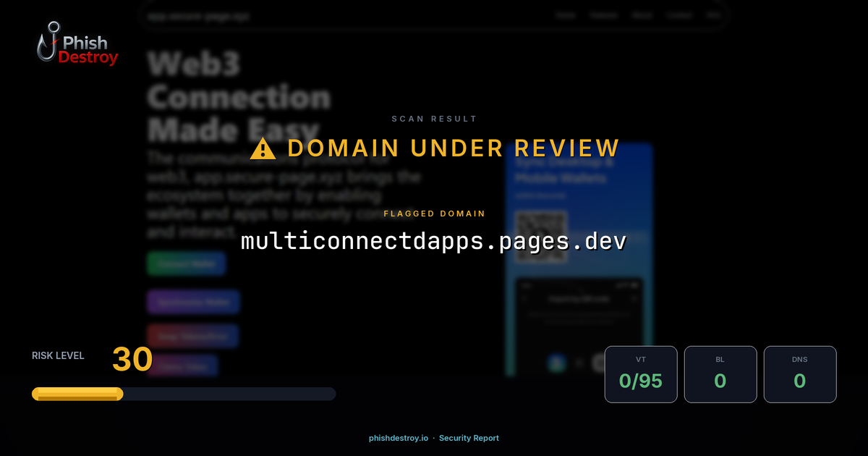The width and height of the screenshot is (868, 456).
Task: Select the DNS score card
Action: (x=800, y=374)
